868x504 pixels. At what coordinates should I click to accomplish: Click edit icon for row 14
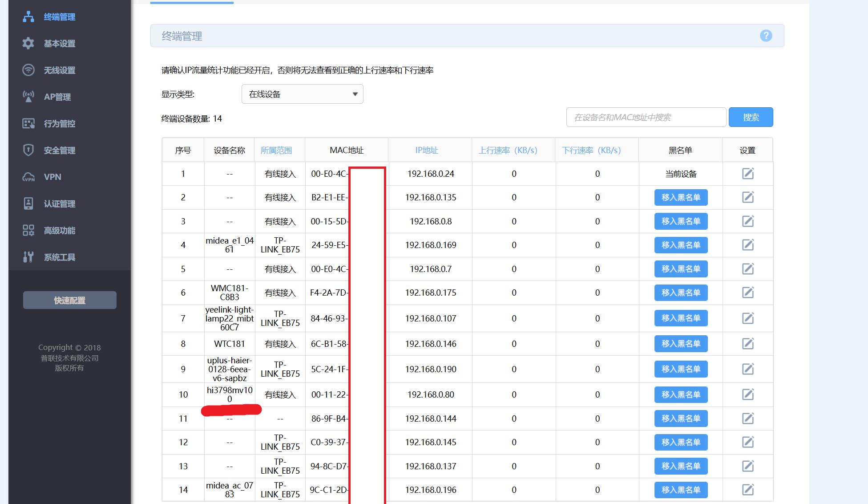748,490
